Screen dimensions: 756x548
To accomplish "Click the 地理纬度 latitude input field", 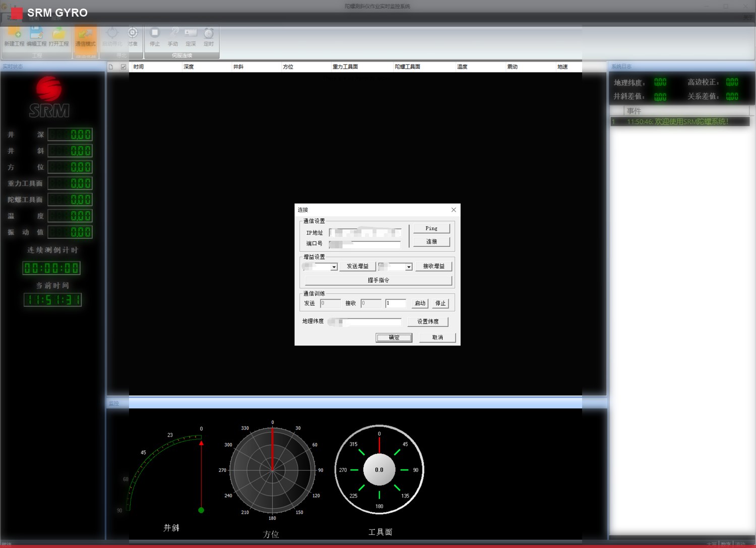I will (364, 321).
